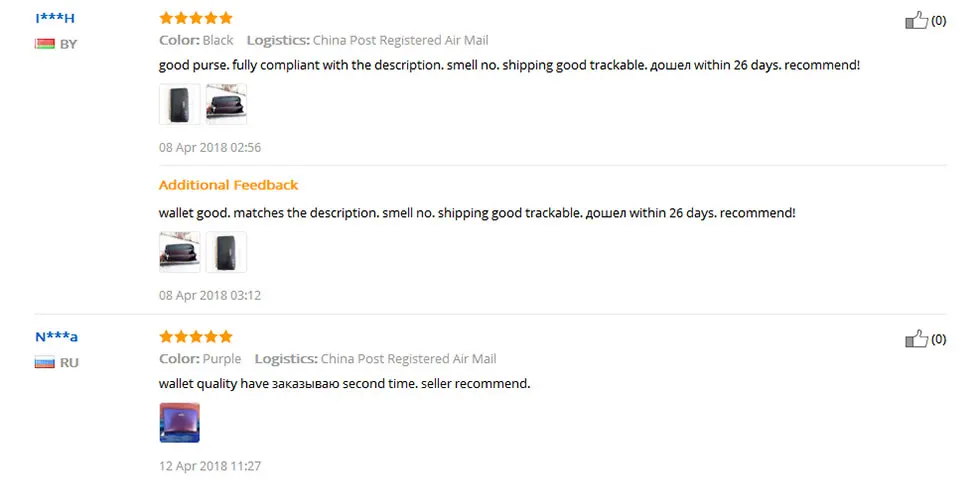
Task: Click the helpful count (0) on the first review
Action: click(939, 21)
